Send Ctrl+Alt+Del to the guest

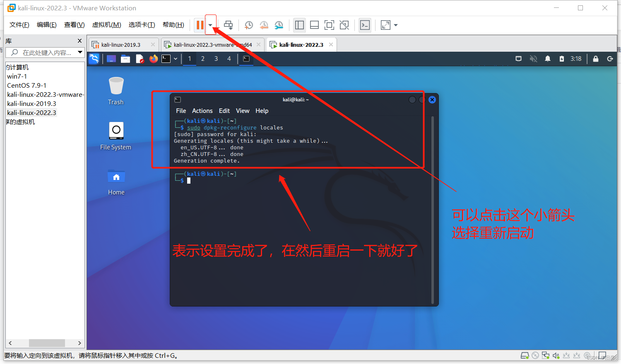(x=228, y=25)
